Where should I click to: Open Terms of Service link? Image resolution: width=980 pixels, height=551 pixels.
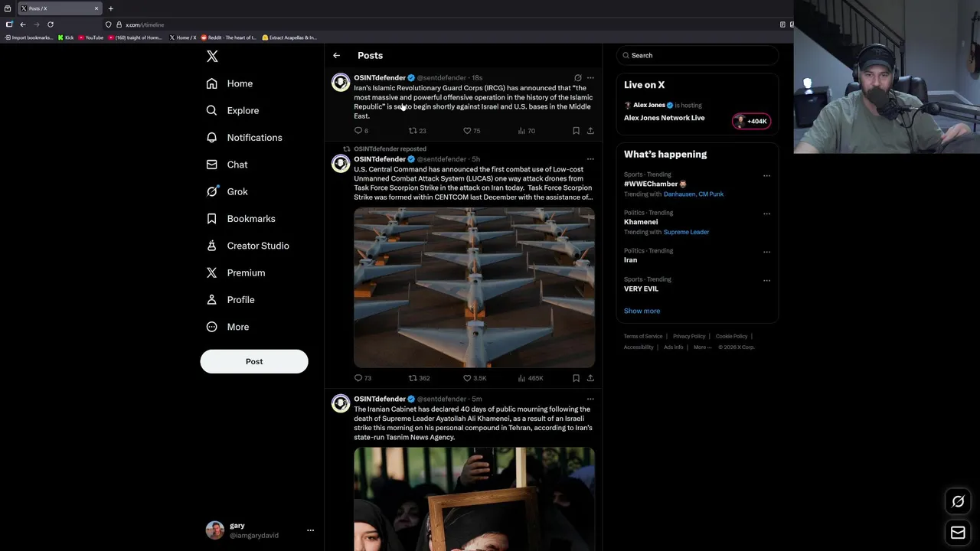pyautogui.click(x=643, y=337)
